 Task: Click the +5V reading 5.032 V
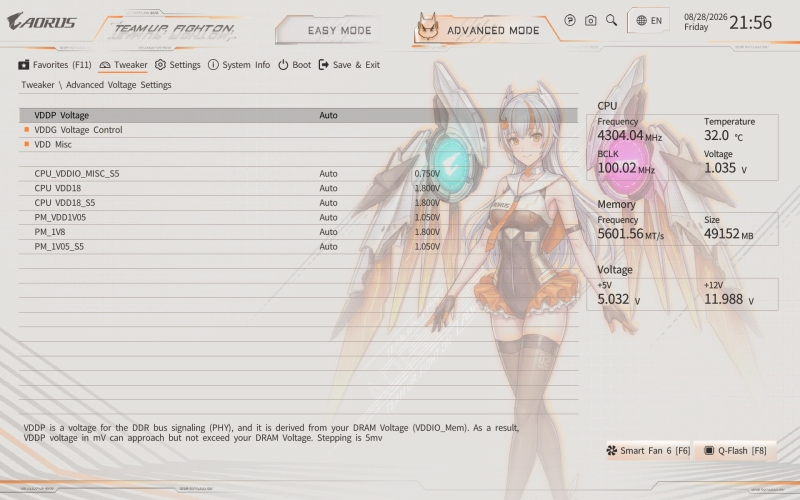pos(618,299)
